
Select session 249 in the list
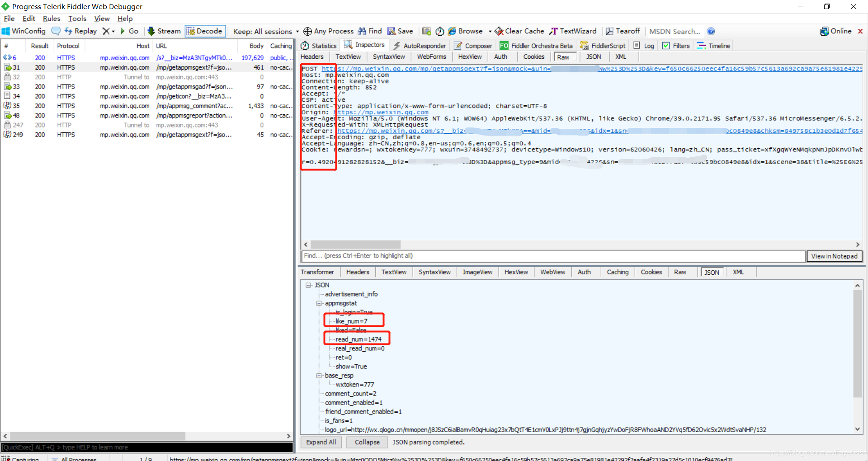(147, 135)
